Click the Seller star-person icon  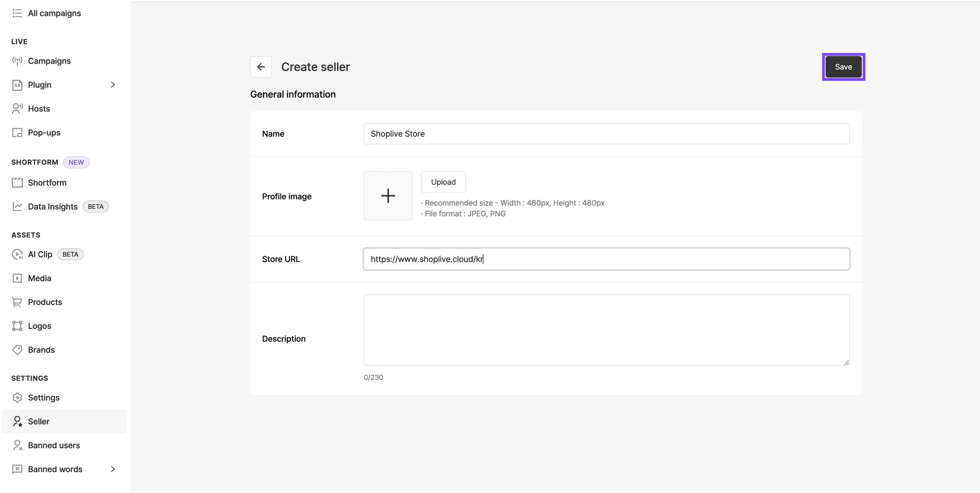17,422
